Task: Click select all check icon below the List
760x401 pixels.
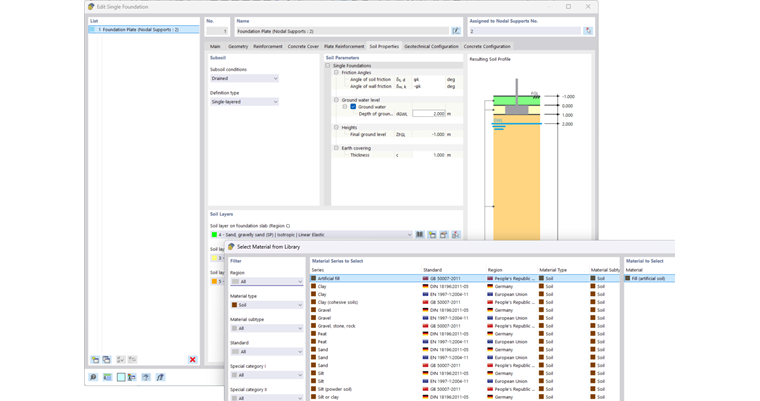Action: [x=121, y=360]
